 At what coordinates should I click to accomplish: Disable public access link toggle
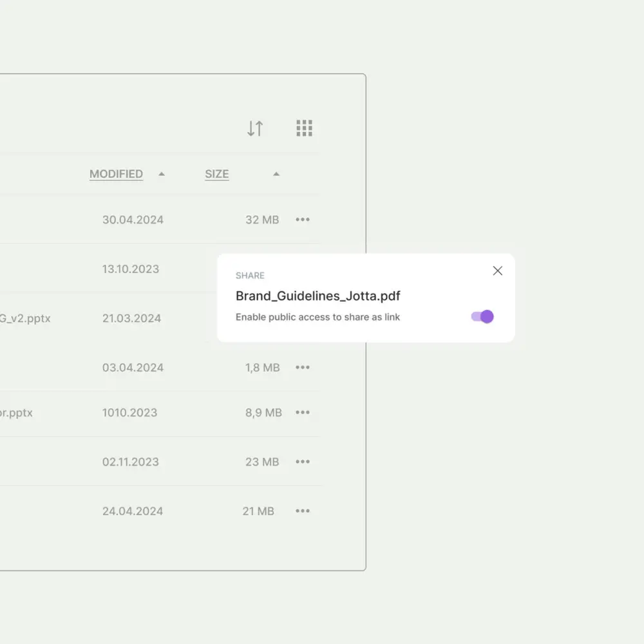482,317
